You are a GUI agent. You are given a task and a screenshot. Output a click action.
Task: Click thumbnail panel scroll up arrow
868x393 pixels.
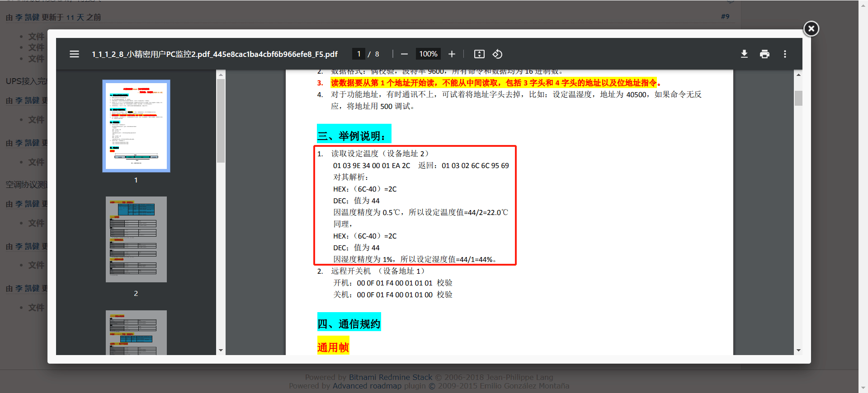pyautogui.click(x=221, y=75)
